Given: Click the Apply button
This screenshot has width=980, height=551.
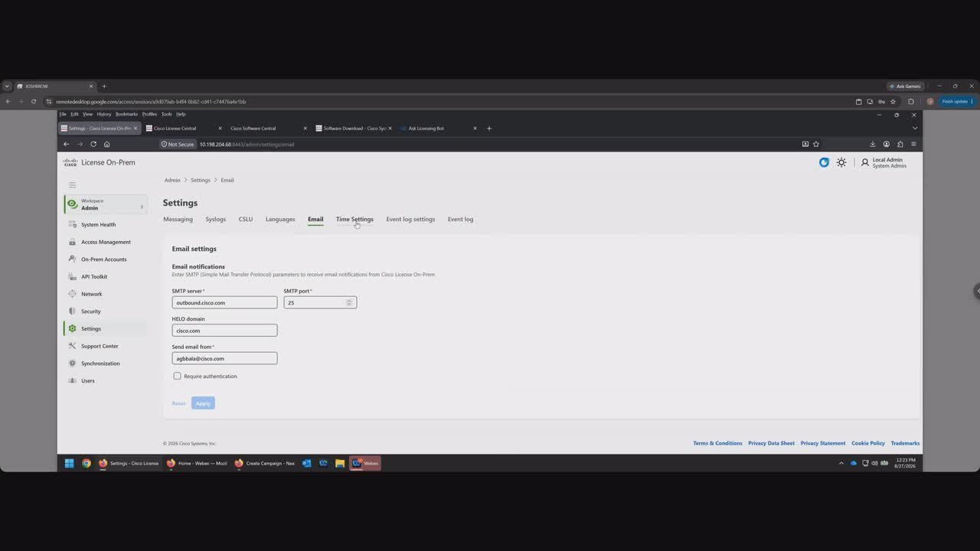Looking at the screenshot, I should pyautogui.click(x=203, y=403).
